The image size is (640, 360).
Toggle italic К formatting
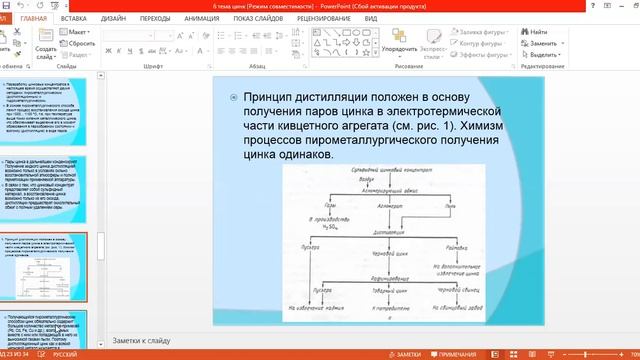[119, 51]
